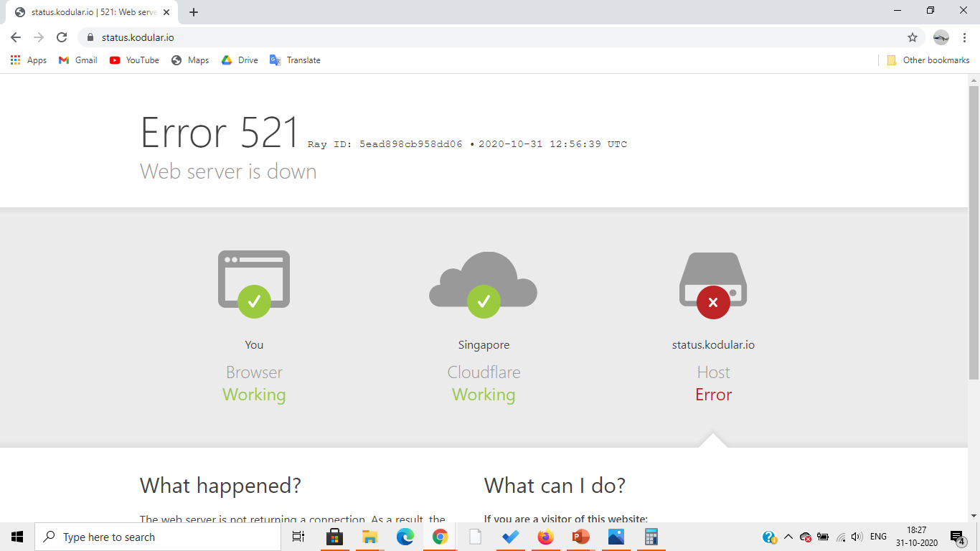The height and width of the screenshot is (551, 980).
Task: Open the Chrome three-dot menu
Action: pyautogui.click(x=965, y=37)
